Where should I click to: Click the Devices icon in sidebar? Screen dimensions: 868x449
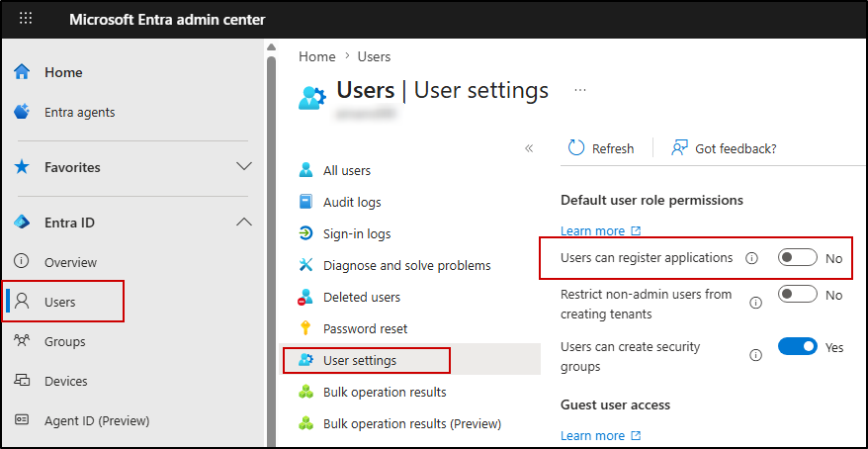22,381
